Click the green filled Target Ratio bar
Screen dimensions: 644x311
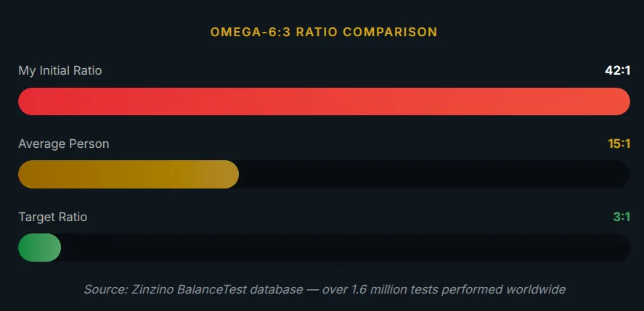40,247
